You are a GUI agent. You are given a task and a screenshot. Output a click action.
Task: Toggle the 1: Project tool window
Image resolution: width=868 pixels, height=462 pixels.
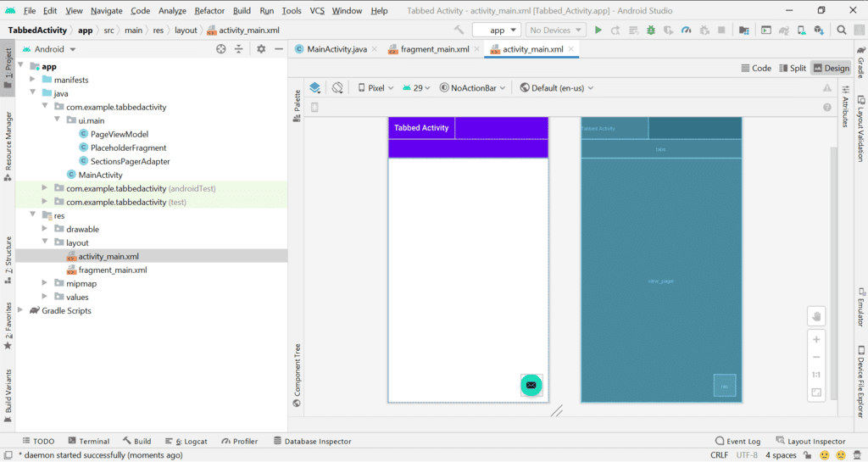point(8,69)
